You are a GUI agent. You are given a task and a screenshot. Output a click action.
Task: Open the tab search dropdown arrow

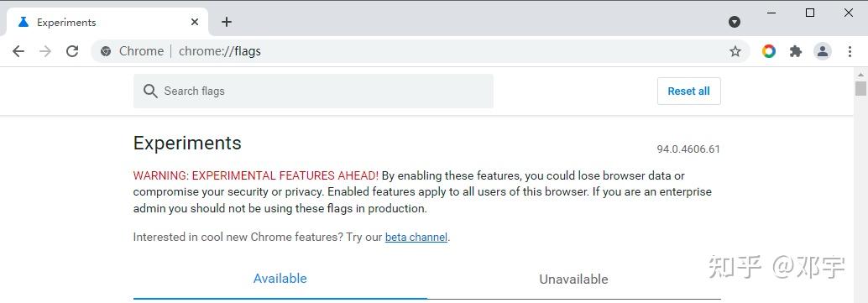click(734, 22)
